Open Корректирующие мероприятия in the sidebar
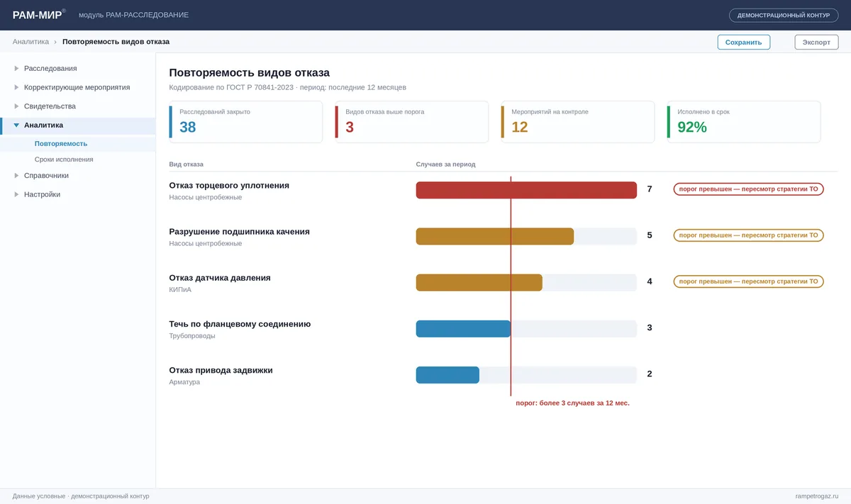This screenshot has height=504, width=851. coord(78,87)
